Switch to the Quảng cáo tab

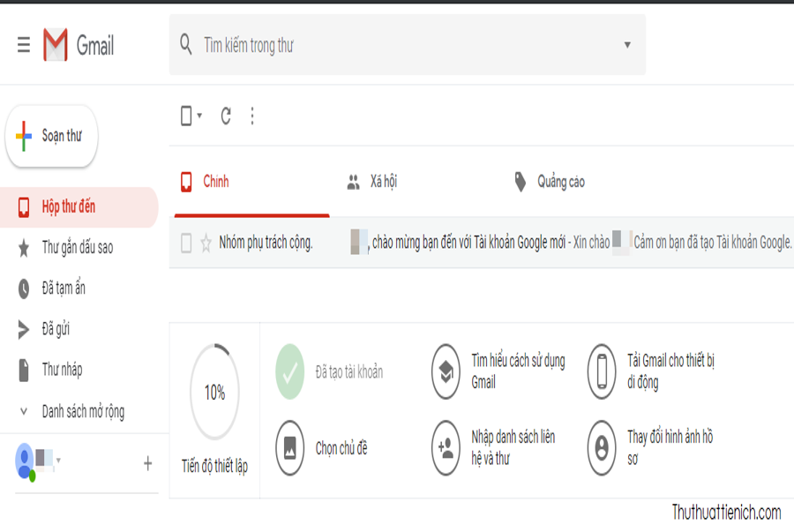coord(551,182)
